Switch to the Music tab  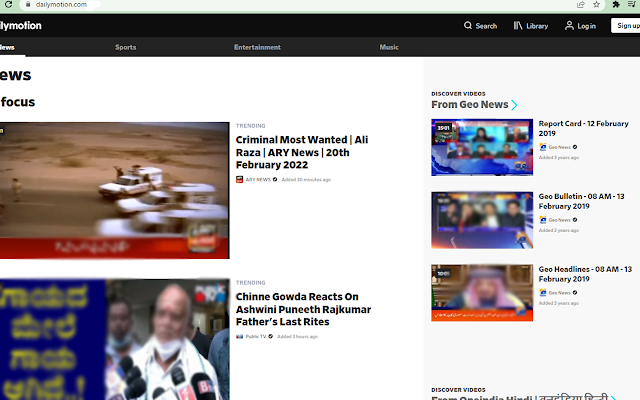click(389, 47)
